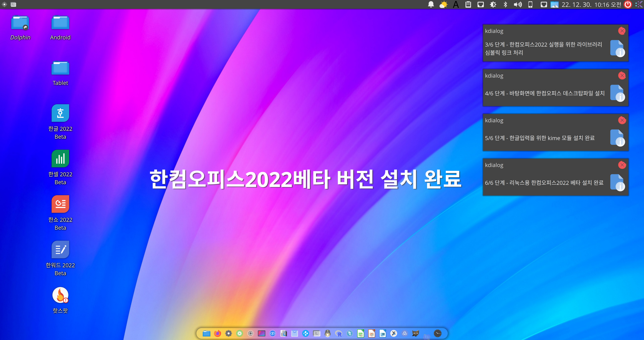
Task: Open the keyboard layout 'A' indicator
Action: [456, 5]
